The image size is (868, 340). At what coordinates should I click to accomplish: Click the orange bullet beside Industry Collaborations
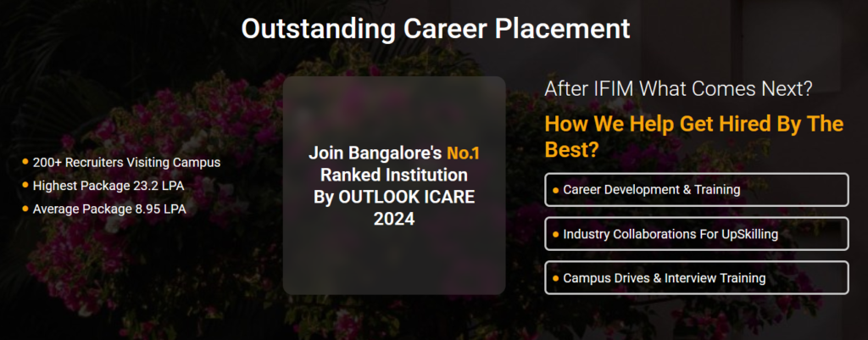(556, 234)
